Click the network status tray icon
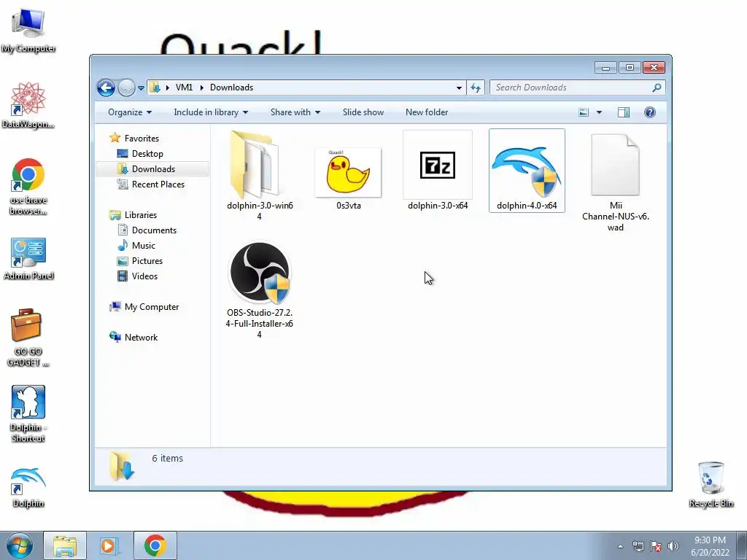Image resolution: width=747 pixels, height=560 pixels. [x=638, y=546]
